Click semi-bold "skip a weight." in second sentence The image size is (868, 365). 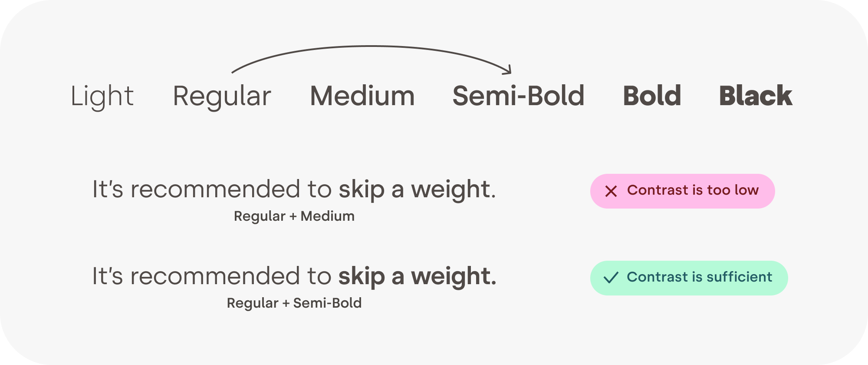[417, 277]
